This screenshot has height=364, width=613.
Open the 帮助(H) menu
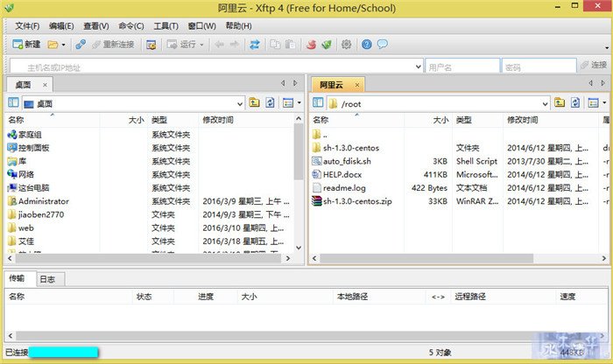238,26
